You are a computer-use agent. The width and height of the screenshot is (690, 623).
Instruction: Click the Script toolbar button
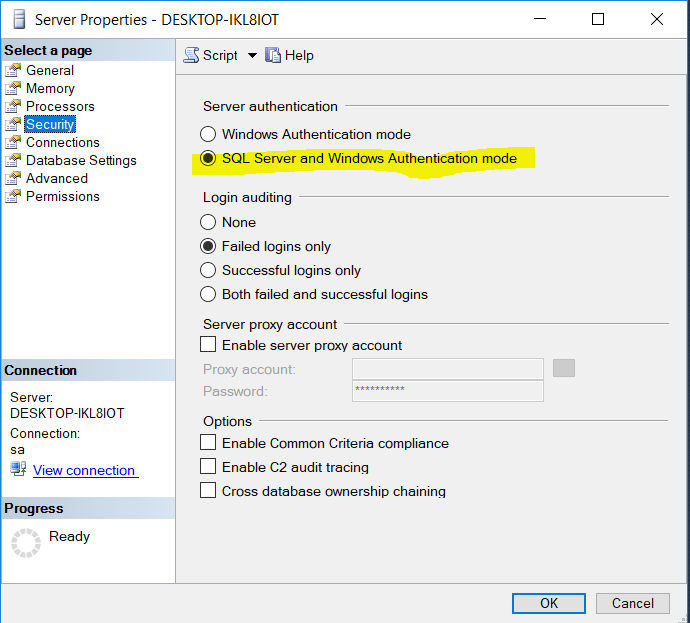click(210, 55)
